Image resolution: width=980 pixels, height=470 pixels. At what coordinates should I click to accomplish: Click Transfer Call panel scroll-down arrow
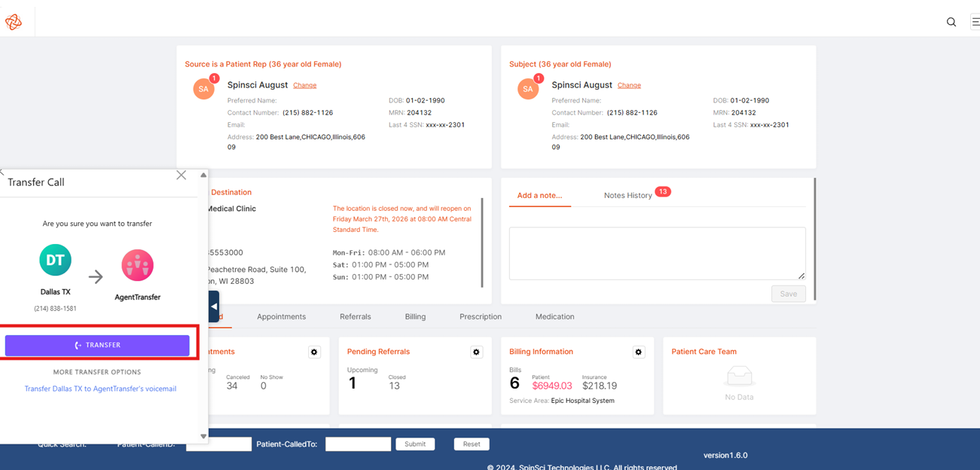point(203,436)
